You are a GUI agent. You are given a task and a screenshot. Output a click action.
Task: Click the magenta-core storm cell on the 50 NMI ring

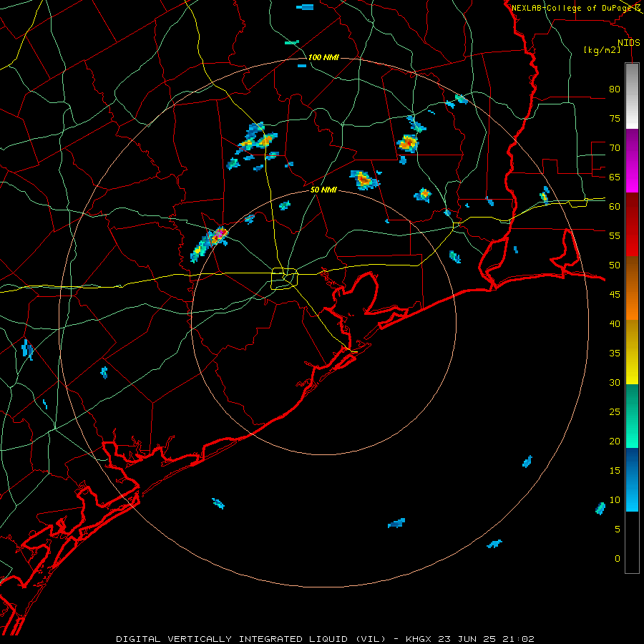tap(220, 235)
